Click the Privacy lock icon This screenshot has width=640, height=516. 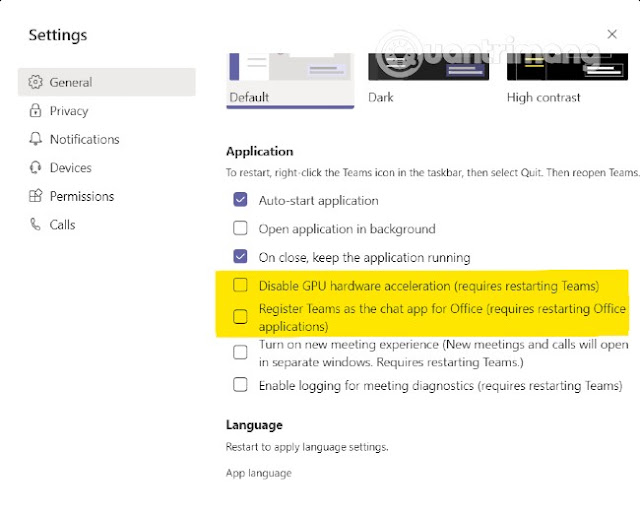pyautogui.click(x=36, y=111)
